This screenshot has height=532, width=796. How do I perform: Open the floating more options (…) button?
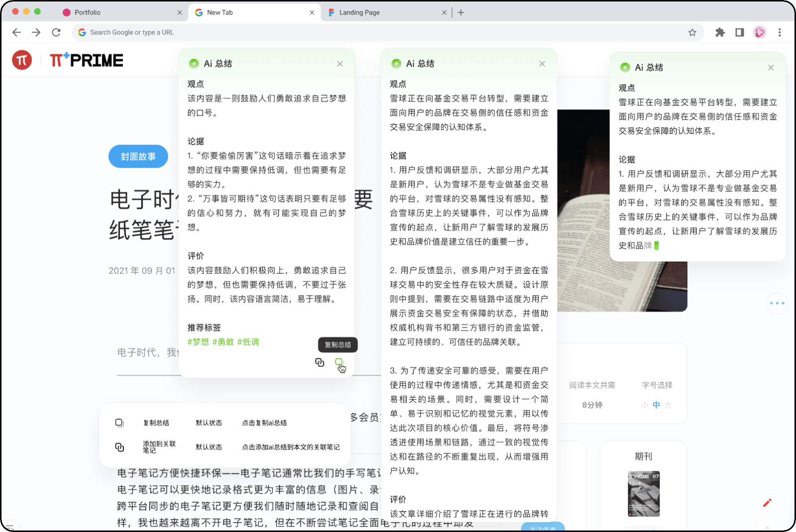coord(777,304)
